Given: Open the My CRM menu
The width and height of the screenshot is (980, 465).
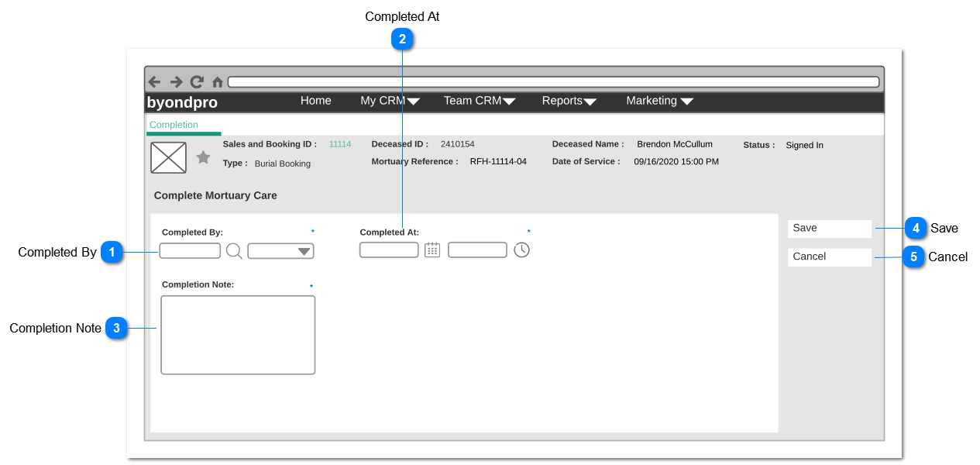Looking at the screenshot, I should click(x=390, y=101).
